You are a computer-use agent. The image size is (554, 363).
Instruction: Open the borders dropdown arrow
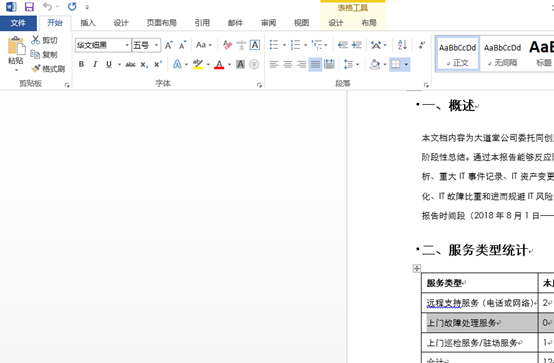[406, 65]
